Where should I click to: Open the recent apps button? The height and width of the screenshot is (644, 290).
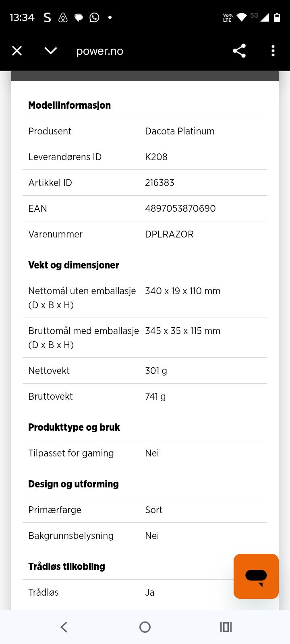pos(226,627)
